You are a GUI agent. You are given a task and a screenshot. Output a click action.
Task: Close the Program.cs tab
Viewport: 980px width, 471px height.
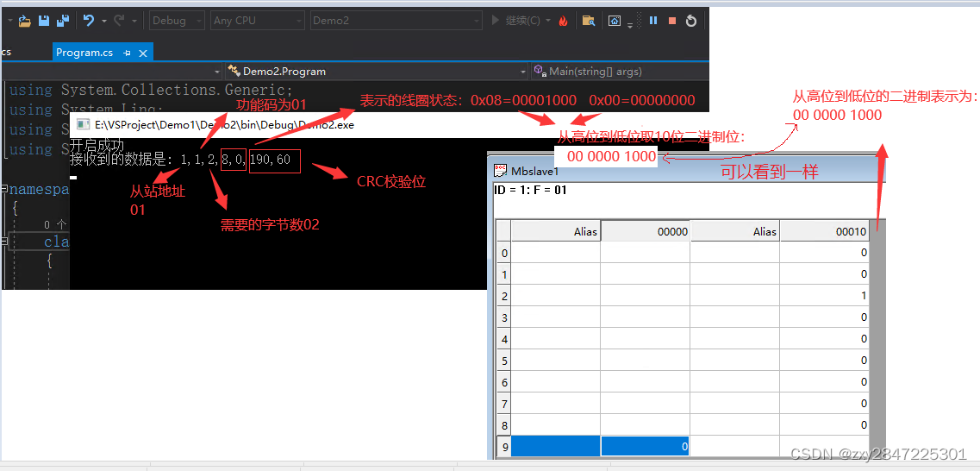click(143, 53)
